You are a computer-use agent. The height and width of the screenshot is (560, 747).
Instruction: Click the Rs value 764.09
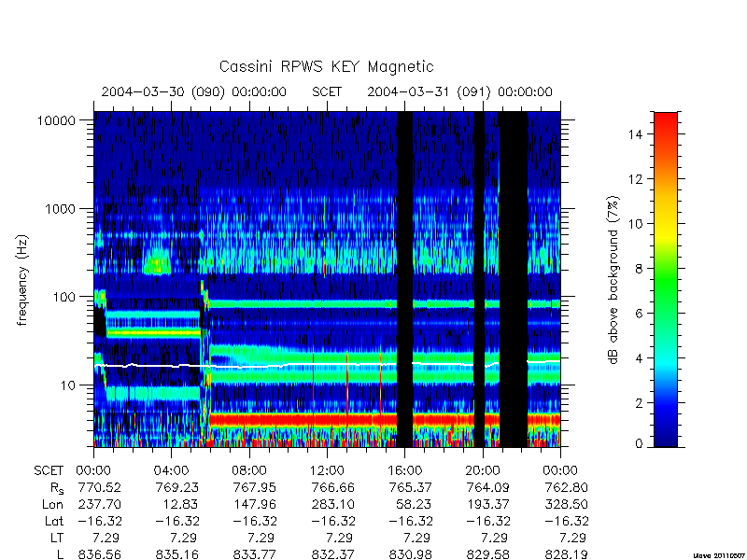point(487,487)
